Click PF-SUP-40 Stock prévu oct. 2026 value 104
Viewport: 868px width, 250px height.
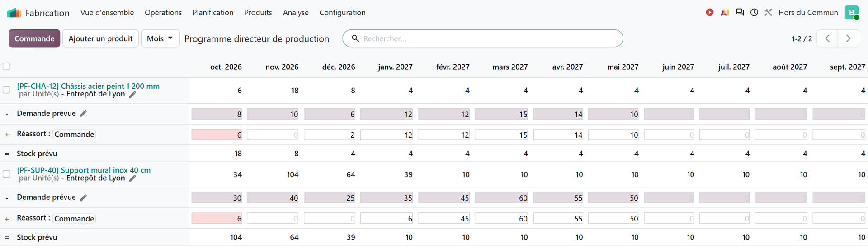(x=236, y=237)
